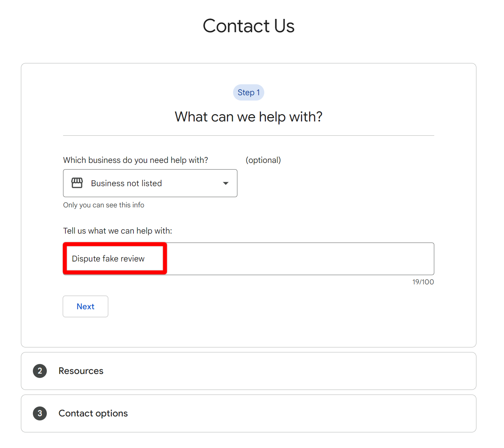The width and height of the screenshot is (504, 448).
Task: Click the number 3 step badge
Action: point(40,413)
